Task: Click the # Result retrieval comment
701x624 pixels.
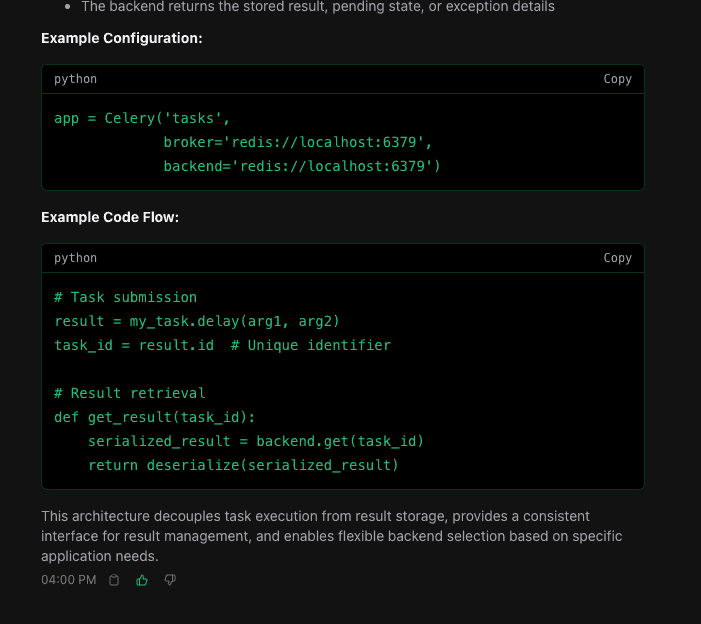Action: click(130, 393)
